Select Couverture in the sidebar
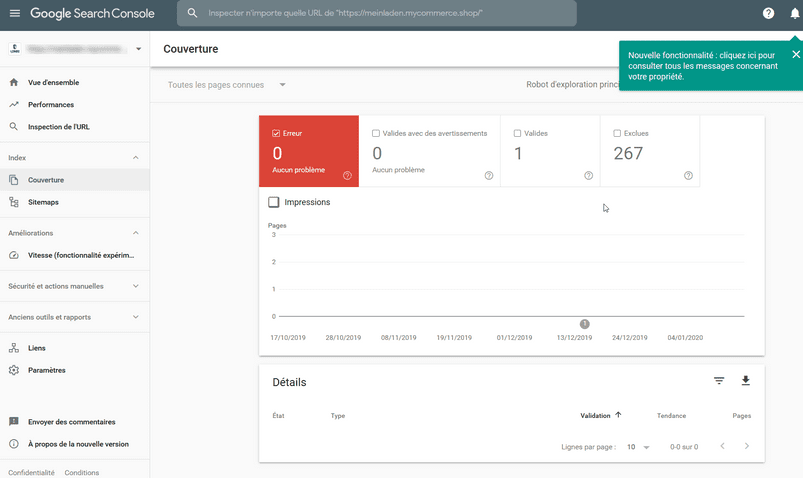Screen dimensions: 803x478 click(75, 180)
